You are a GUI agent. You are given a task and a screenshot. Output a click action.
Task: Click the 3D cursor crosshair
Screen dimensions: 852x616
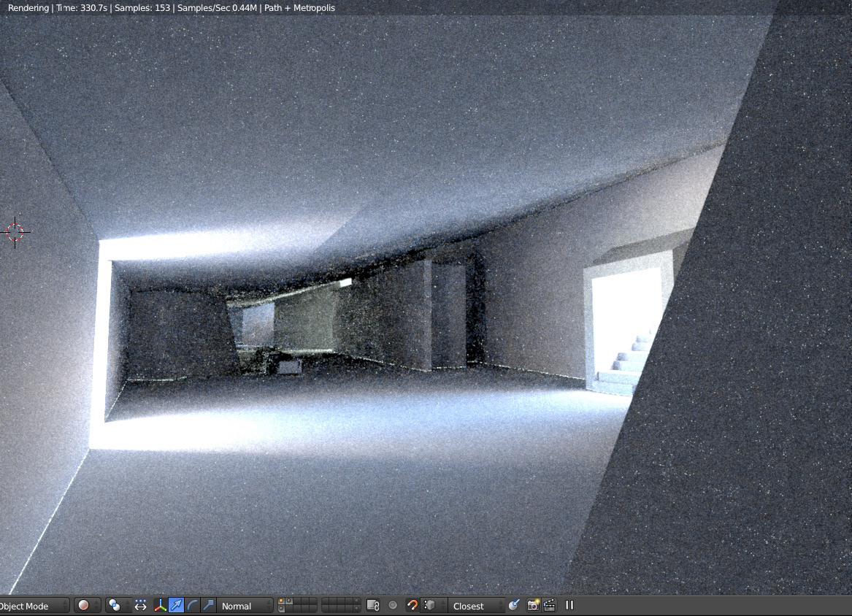point(15,233)
